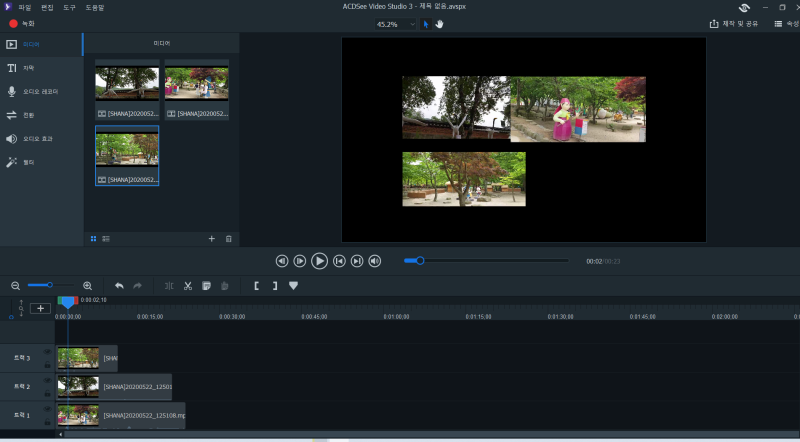Cut selection with the scissors icon
The width and height of the screenshot is (800, 442).
pos(188,286)
